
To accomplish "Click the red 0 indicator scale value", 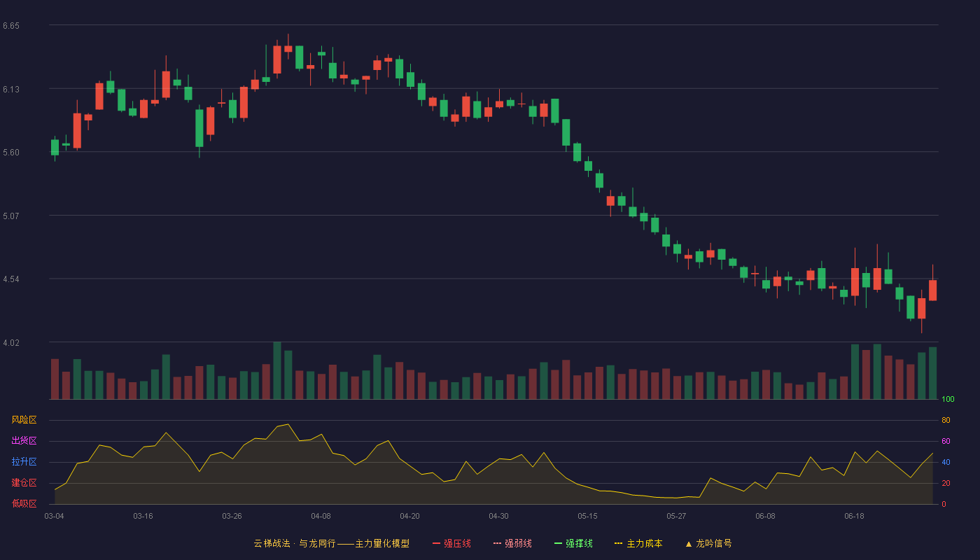I will point(944,505).
